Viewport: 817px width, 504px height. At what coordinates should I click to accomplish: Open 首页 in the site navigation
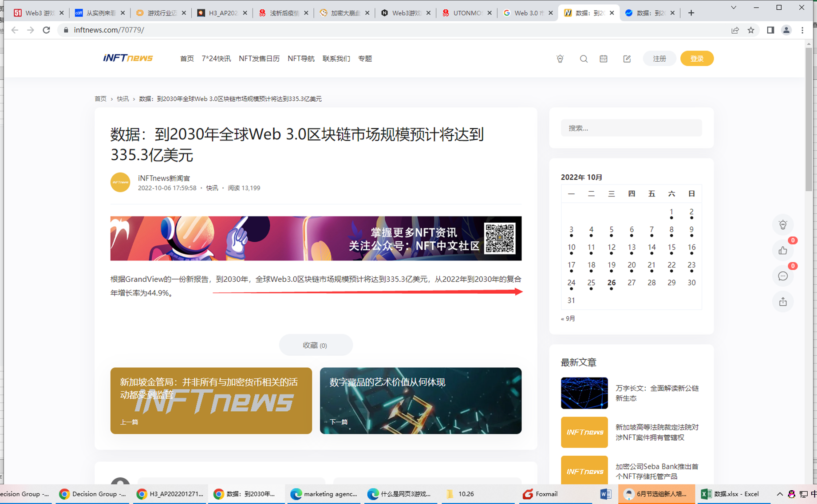tap(187, 59)
